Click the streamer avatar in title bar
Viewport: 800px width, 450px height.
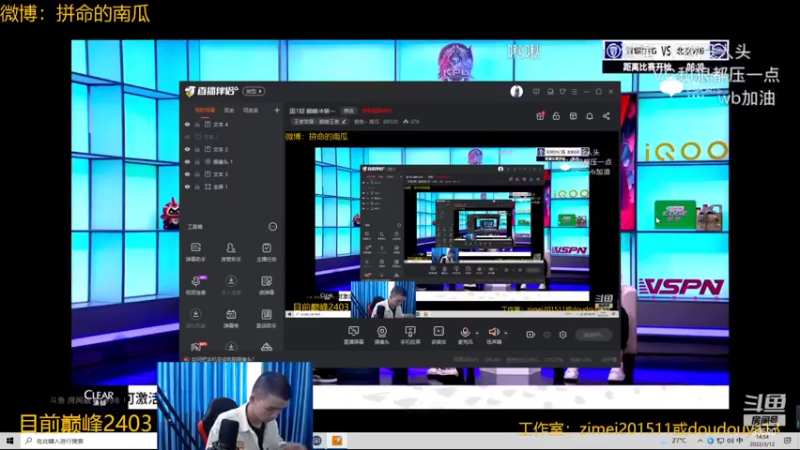tap(516, 91)
